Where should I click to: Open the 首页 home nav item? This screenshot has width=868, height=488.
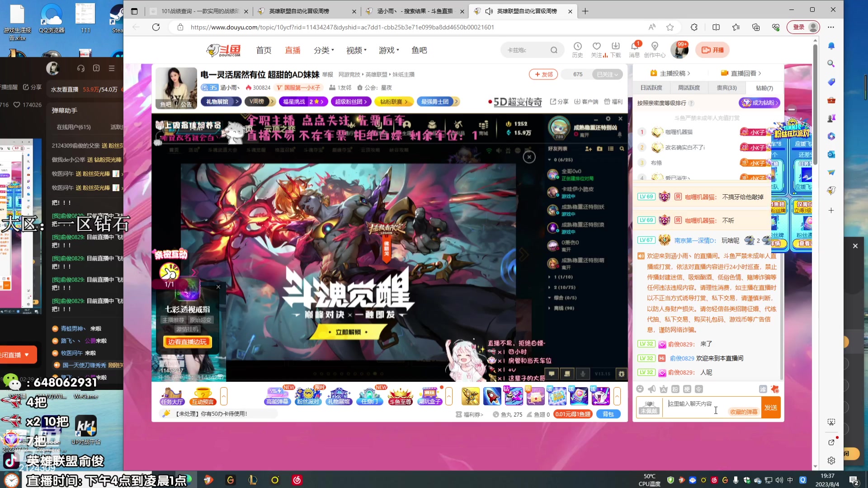tap(264, 50)
